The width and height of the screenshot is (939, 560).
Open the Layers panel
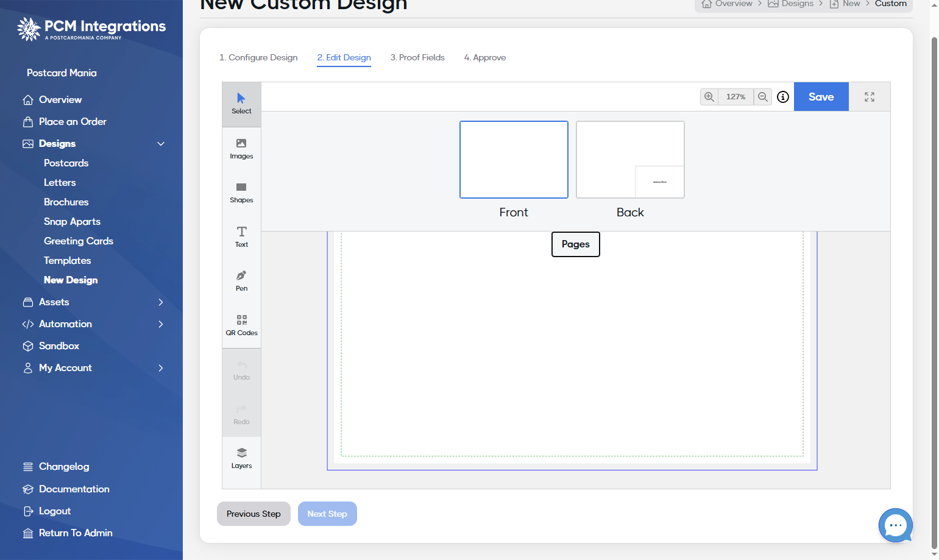(241, 458)
